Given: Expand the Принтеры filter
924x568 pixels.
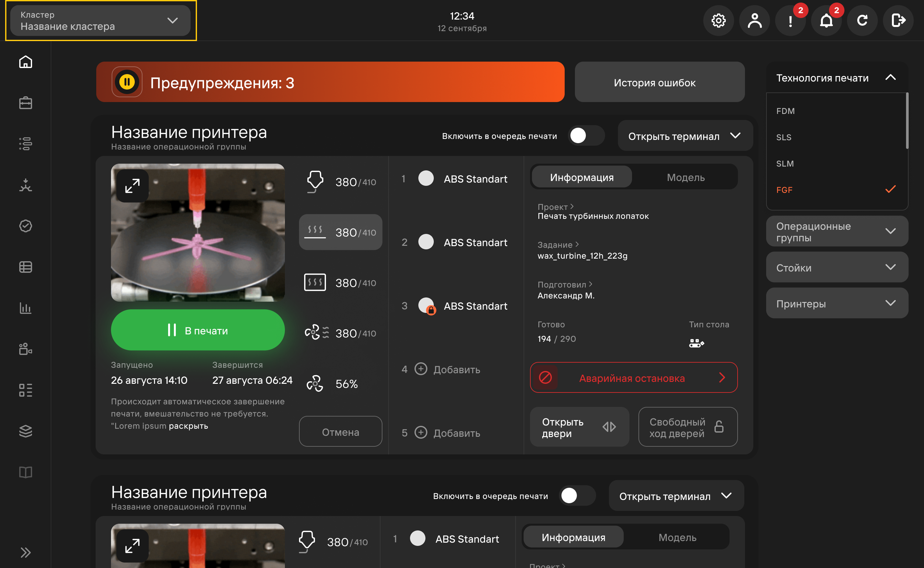Looking at the screenshot, I should [837, 304].
